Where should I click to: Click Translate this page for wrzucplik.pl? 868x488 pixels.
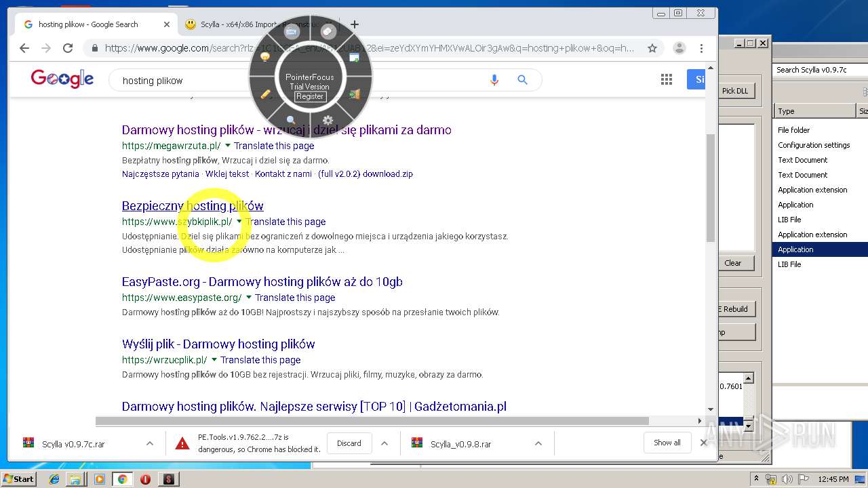260,360
